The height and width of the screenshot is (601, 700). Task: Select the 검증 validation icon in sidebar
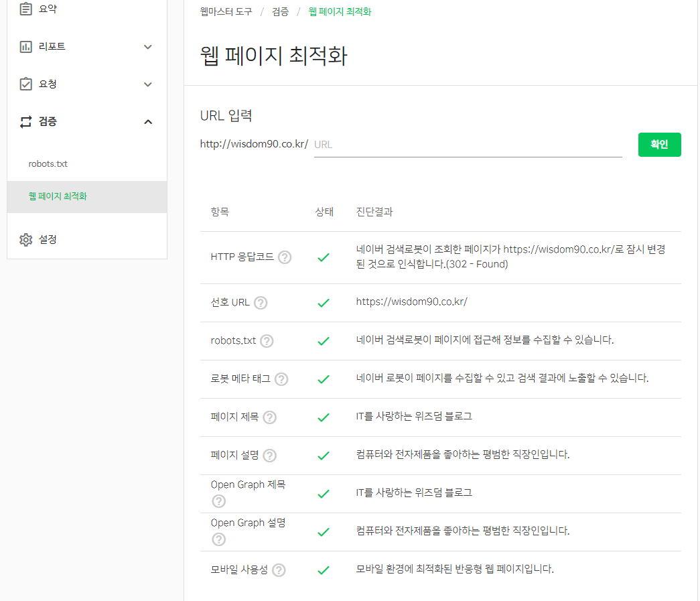coord(25,121)
